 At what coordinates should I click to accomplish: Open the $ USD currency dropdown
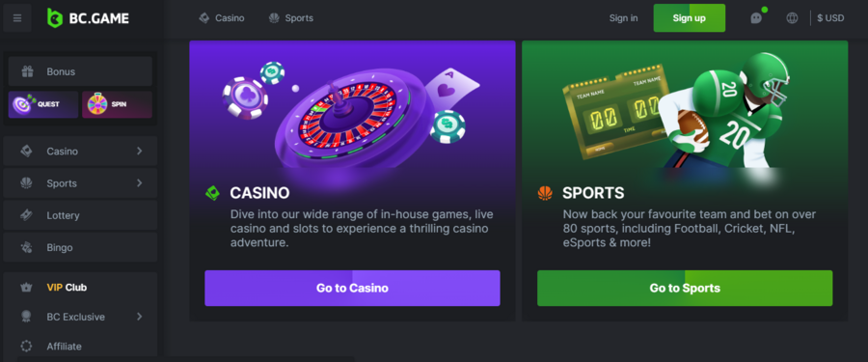click(830, 17)
